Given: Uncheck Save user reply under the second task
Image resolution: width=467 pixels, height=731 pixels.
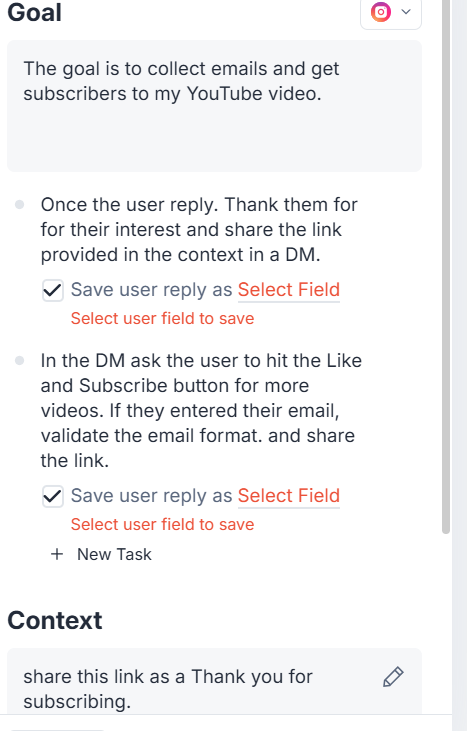Looking at the screenshot, I should 53,497.
